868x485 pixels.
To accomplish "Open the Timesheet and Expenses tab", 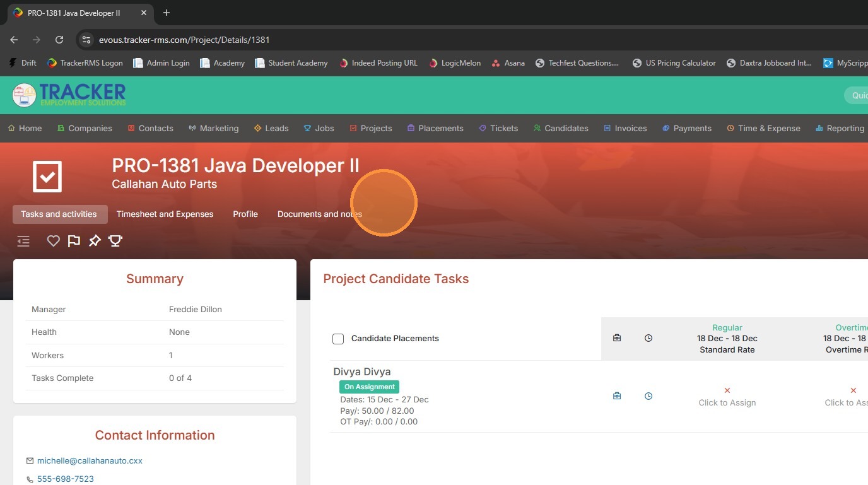I will [165, 214].
